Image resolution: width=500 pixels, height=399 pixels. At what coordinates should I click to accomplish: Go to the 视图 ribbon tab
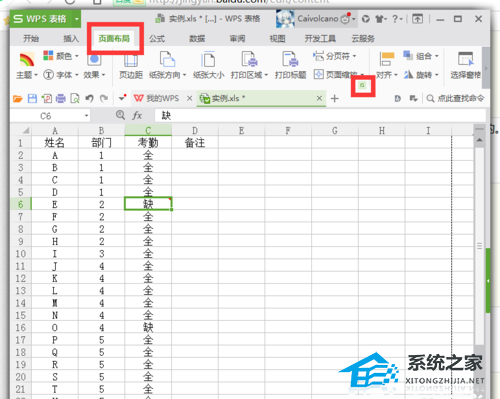[x=277, y=39]
